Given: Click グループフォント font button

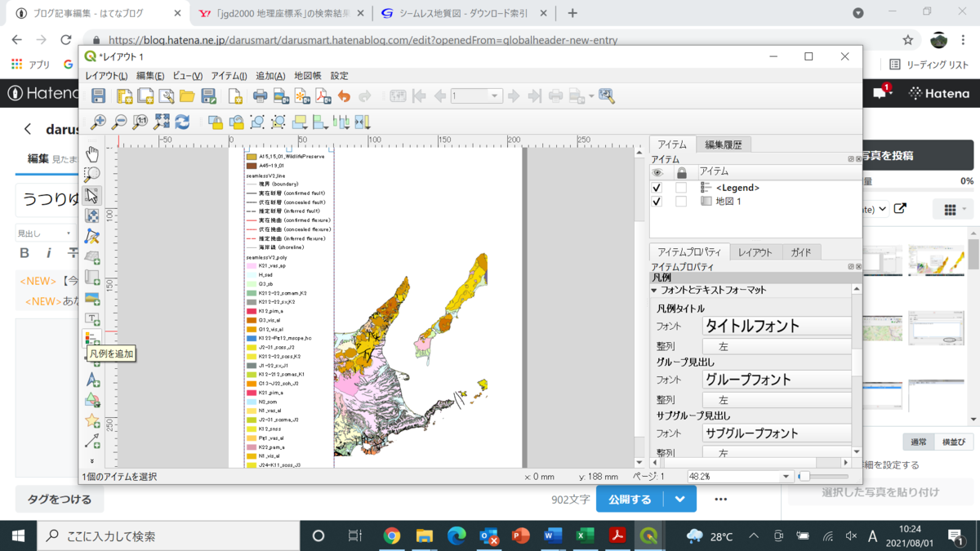Looking at the screenshot, I should point(775,380).
